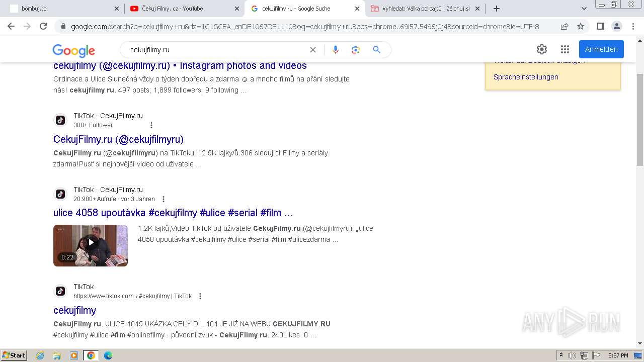Open more options for tiktok.com #cekujfilmy result

[x=200, y=296]
